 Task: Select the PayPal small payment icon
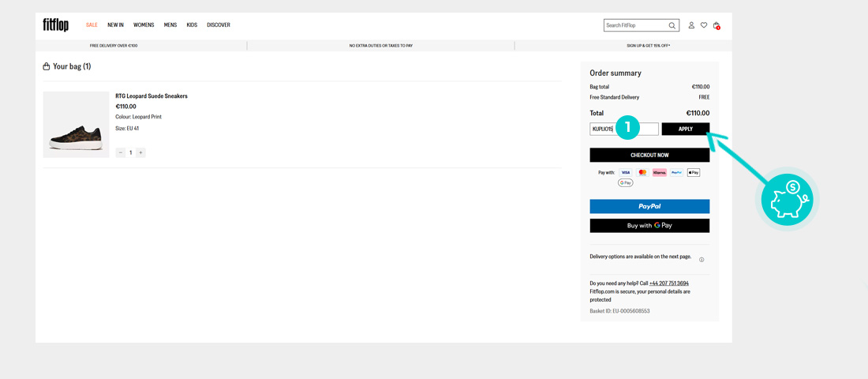tap(676, 172)
